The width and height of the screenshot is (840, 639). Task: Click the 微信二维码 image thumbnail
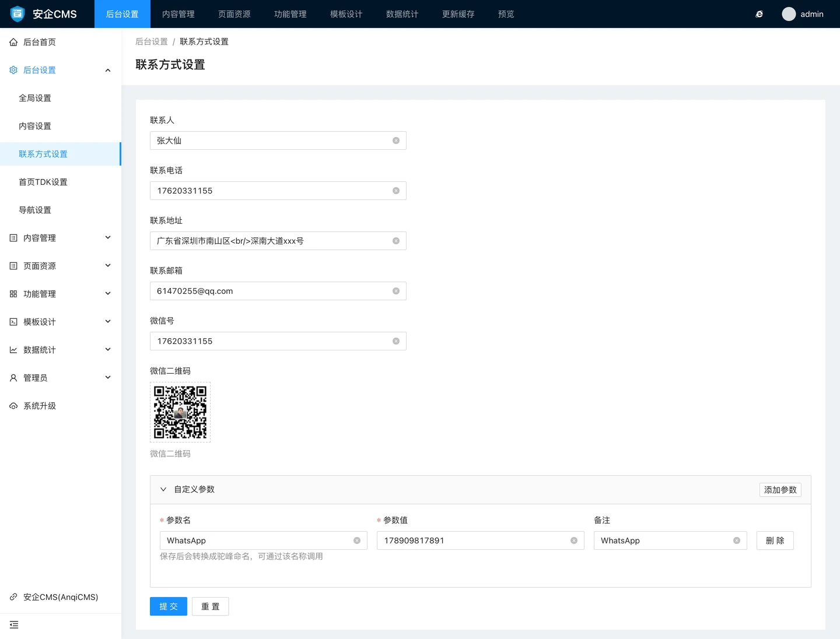pyautogui.click(x=180, y=412)
